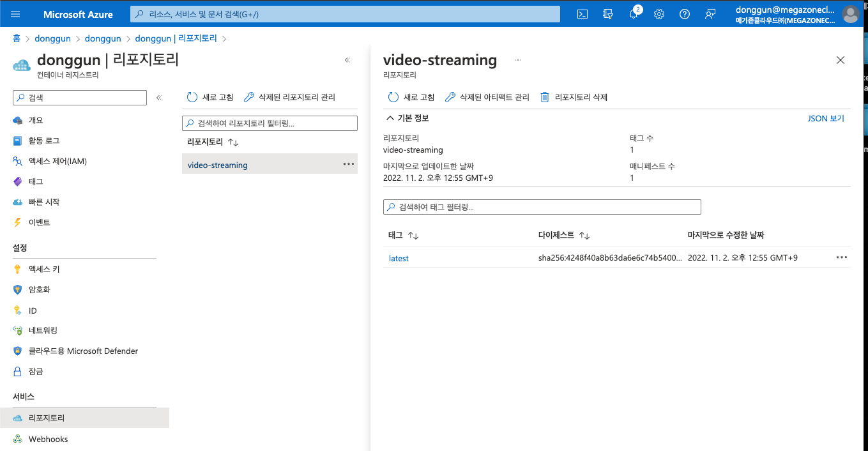This screenshot has height=451, width=868.
Task: Open the latest tag link
Action: 399,258
